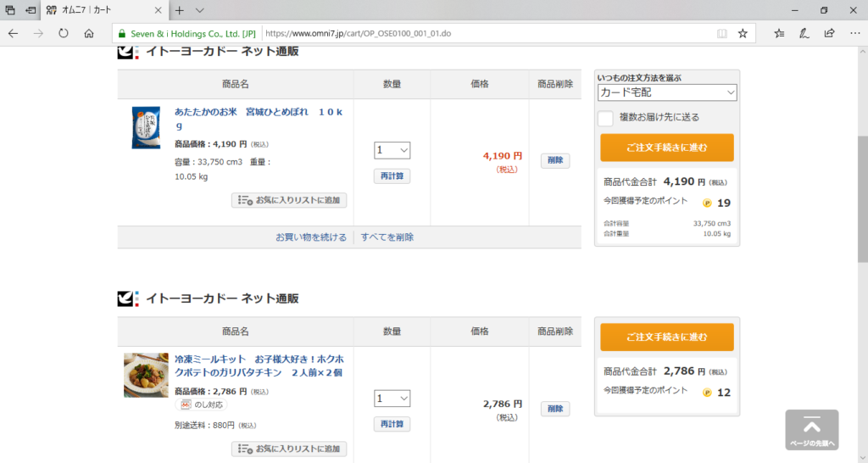Open the browser settings and more menu
The width and height of the screenshot is (868, 463).
pos(854,33)
